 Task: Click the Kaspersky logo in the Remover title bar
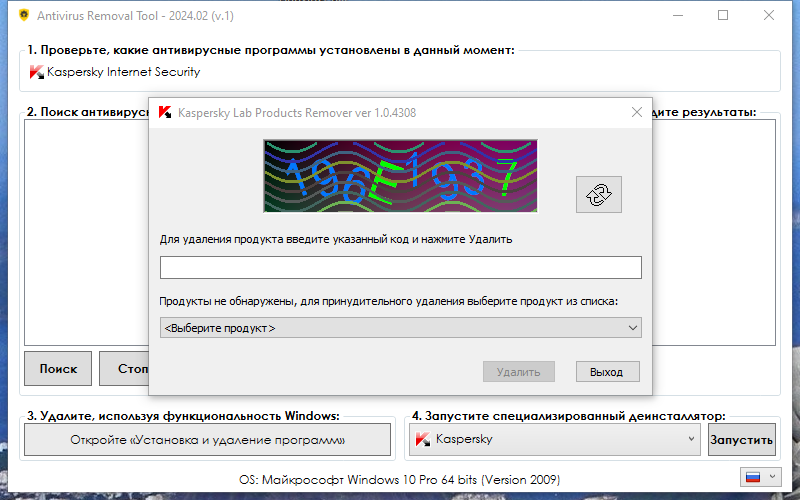pyautogui.click(x=165, y=112)
